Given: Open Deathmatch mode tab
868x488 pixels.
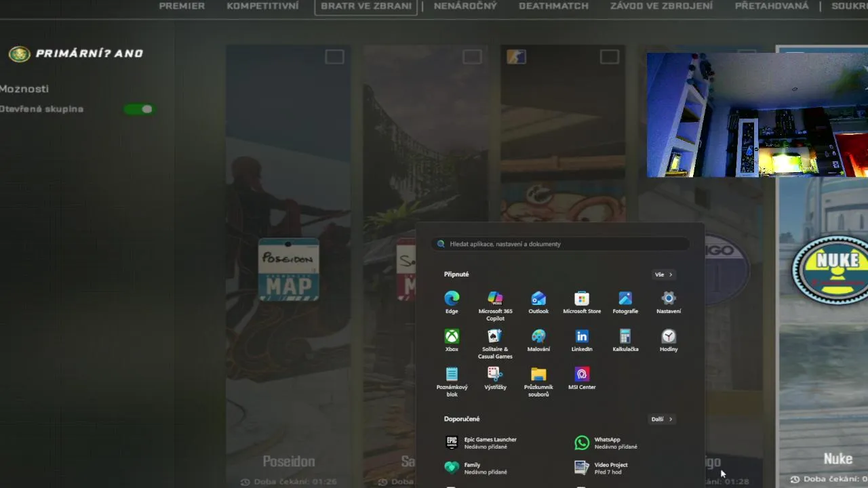Looking at the screenshot, I should (x=553, y=6).
